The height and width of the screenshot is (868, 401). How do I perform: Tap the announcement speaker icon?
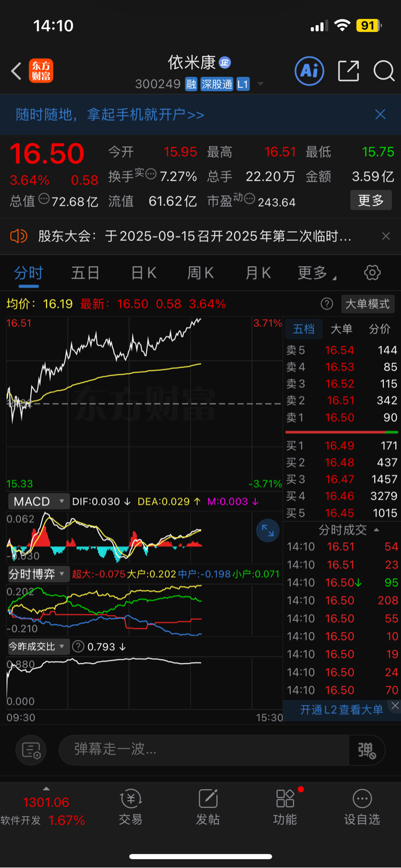tap(18, 236)
